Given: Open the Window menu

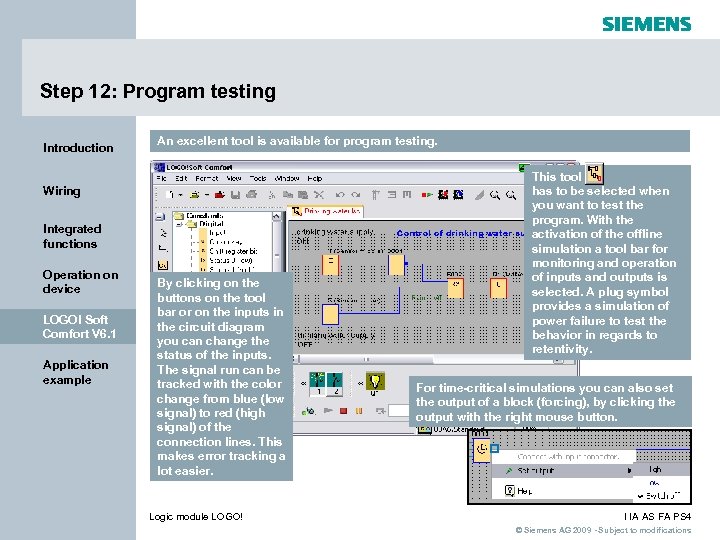Looking at the screenshot, I should pyautogui.click(x=287, y=178).
